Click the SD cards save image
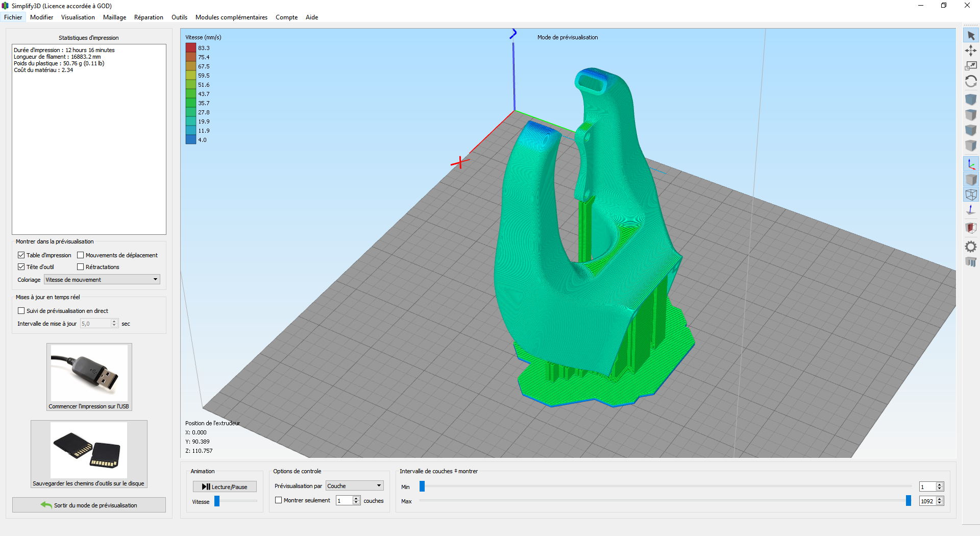980x536 pixels. (x=89, y=450)
